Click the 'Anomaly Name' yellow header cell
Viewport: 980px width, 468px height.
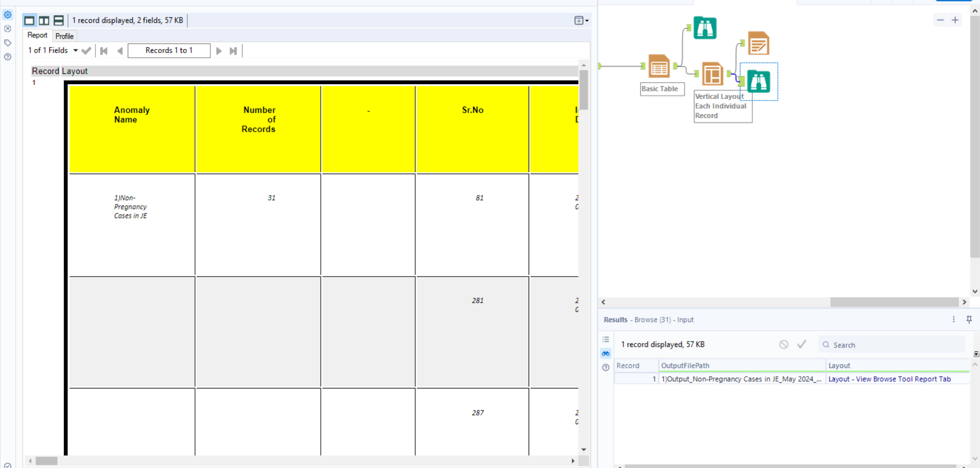pos(132,129)
